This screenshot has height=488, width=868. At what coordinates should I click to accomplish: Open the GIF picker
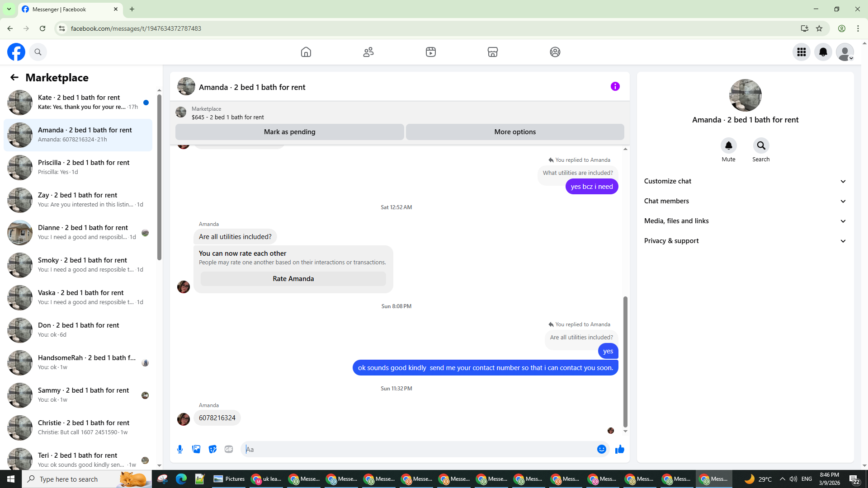229,449
